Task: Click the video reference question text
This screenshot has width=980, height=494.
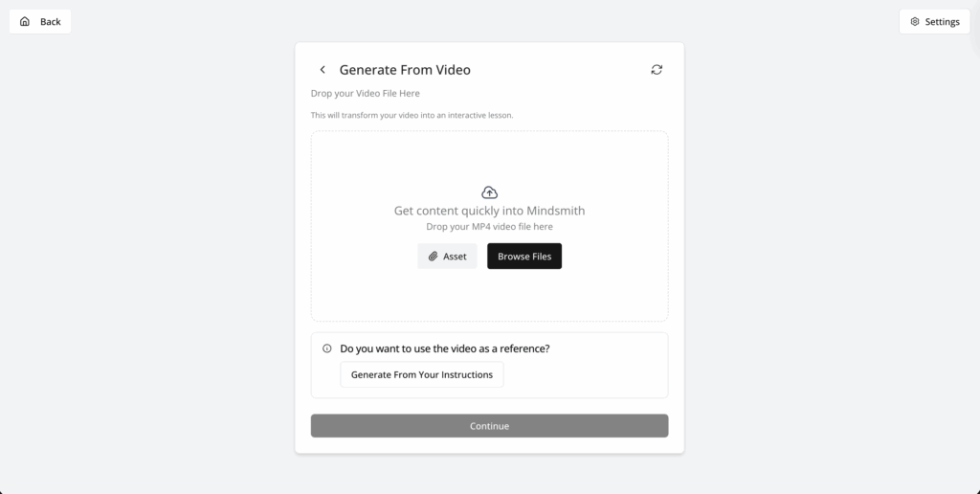Action: tap(445, 348)
